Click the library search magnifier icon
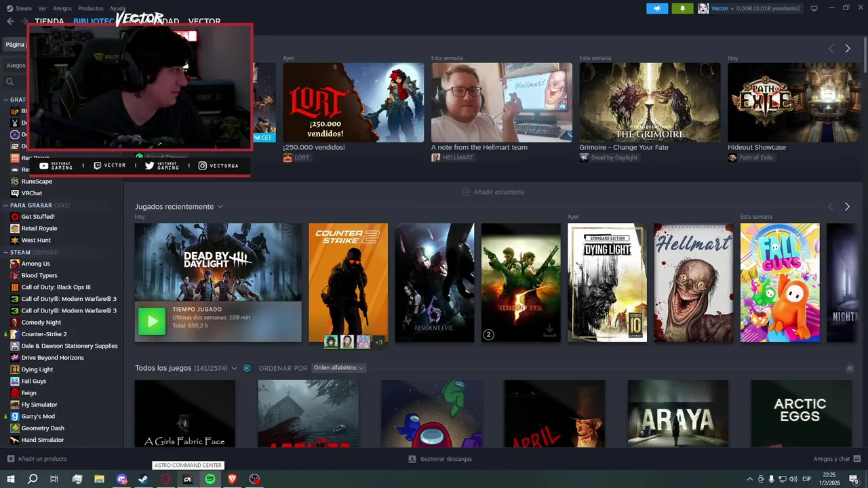This screenshot has height=488, width=868. pyautogui.click(x=10, y=81)
